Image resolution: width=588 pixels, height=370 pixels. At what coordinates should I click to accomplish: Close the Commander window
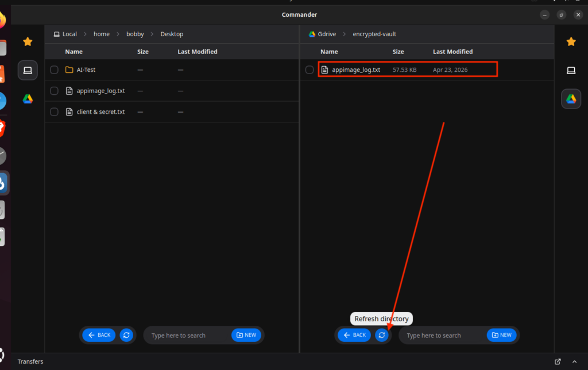(x=578, y=14)
